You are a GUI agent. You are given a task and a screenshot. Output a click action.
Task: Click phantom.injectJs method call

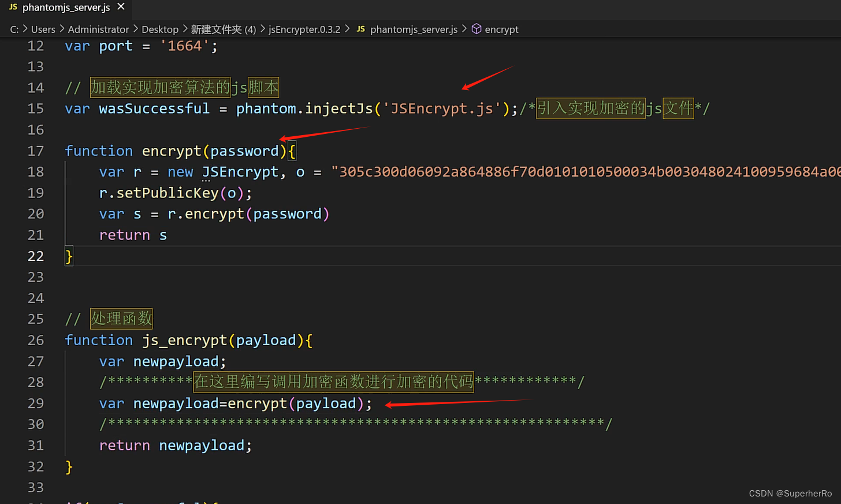[x=304, y=109]
